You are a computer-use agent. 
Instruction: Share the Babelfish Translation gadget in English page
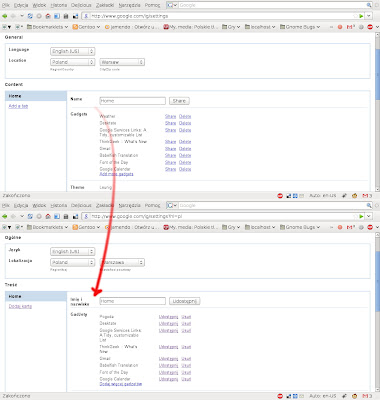point(170,156)
